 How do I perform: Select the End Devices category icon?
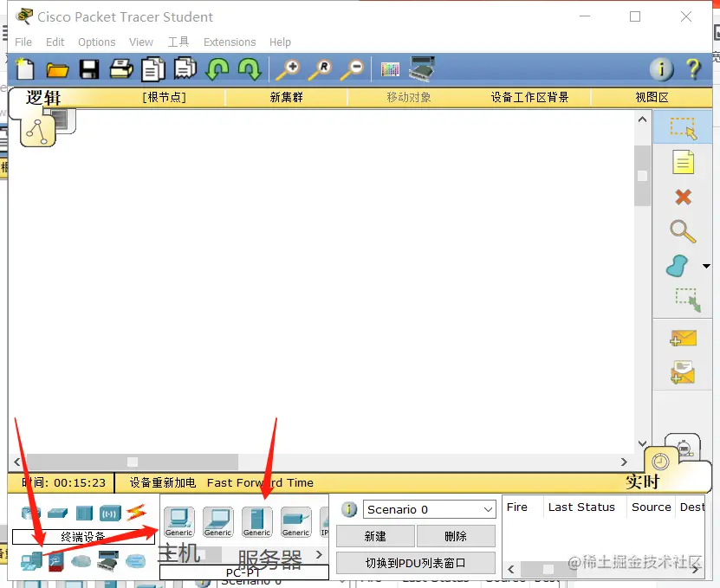click(x=31, y=561)
